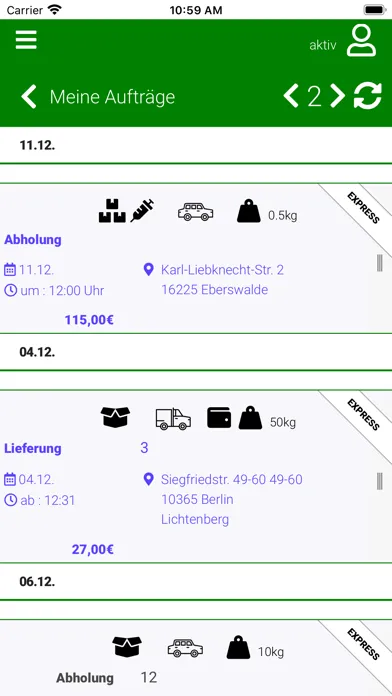This screenshot has height=696, width=392.
Task: Go to previous page of orders
Action: point(291,96)
